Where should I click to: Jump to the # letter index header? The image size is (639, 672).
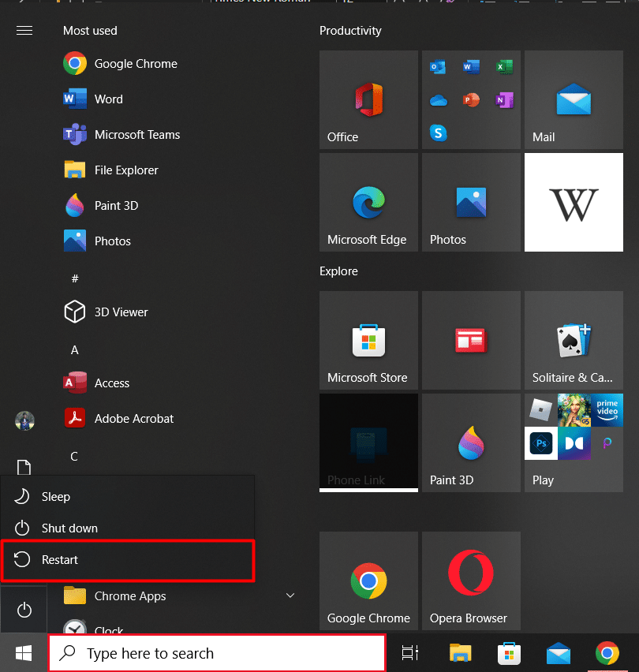pos(75,278)
